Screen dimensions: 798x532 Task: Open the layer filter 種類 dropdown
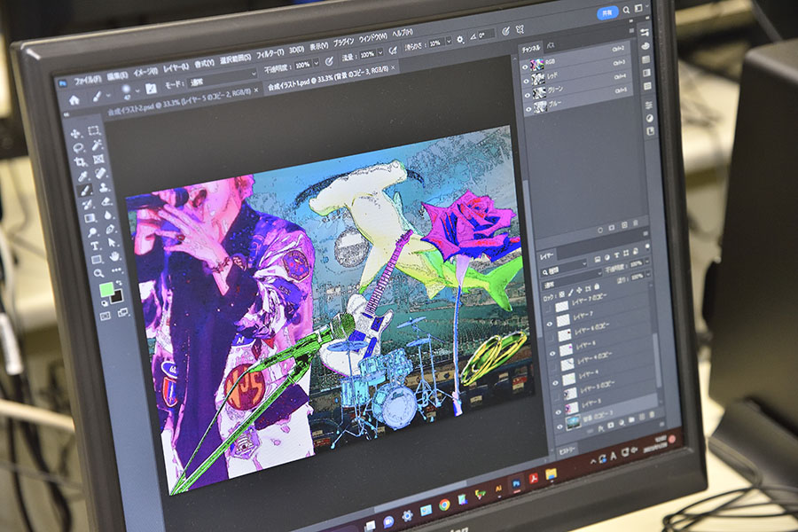point(565,268)
